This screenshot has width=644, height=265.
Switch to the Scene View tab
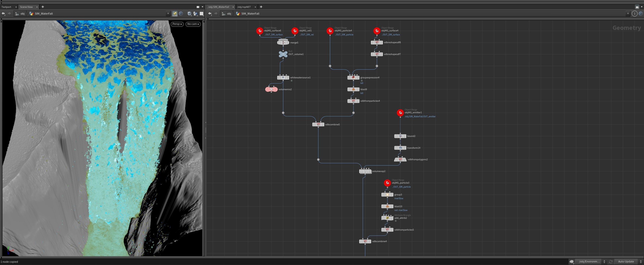[26, 7]
